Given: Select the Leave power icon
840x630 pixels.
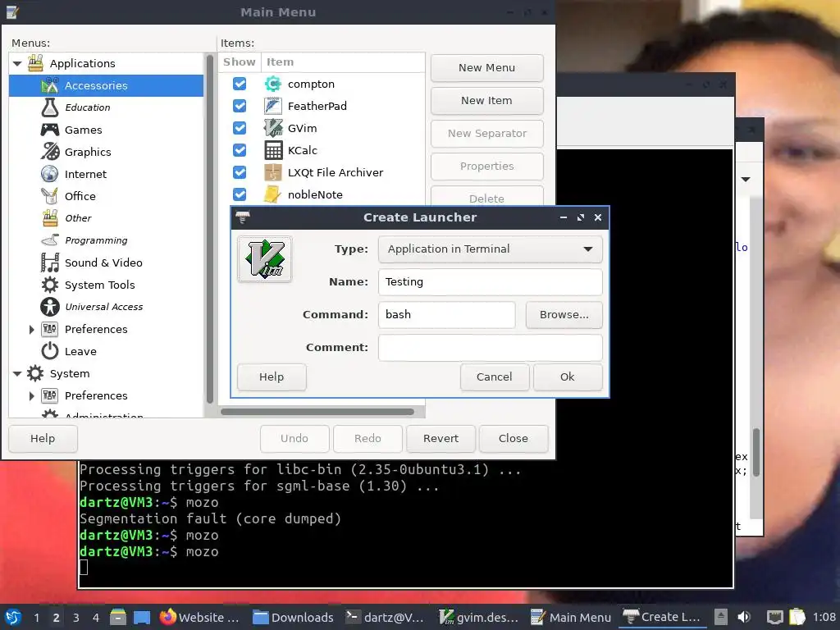Looking at the screenshot, I should [x=50, y=351].
